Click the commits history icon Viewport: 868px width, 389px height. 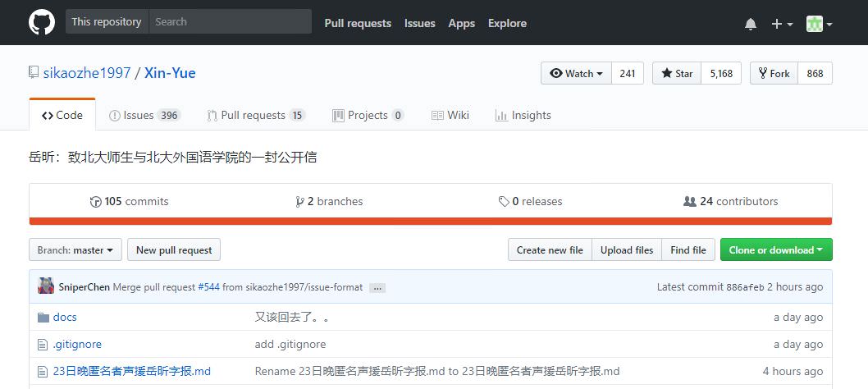(96, 202)
